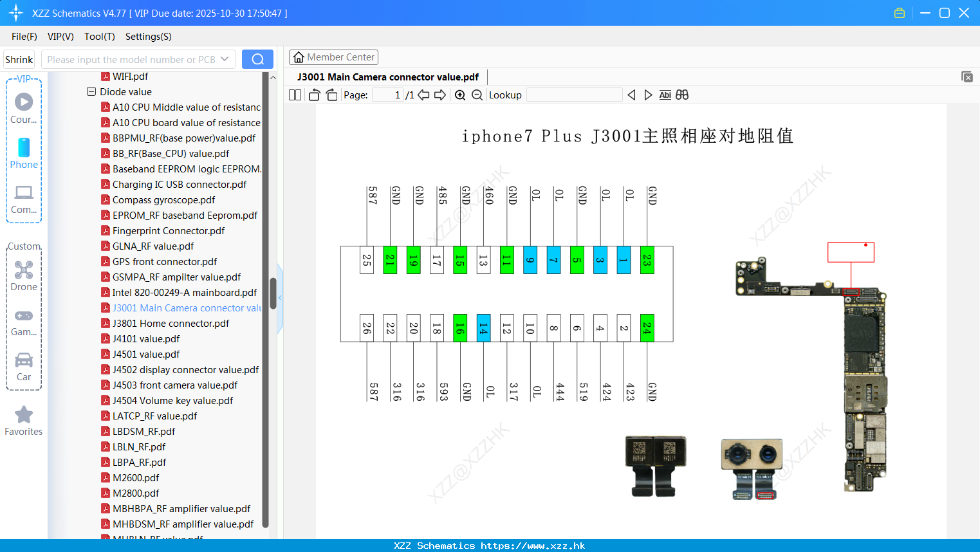Screen dimensions: 980x552
Task: Click the Shrink button
Action: (x=19, y=59)
